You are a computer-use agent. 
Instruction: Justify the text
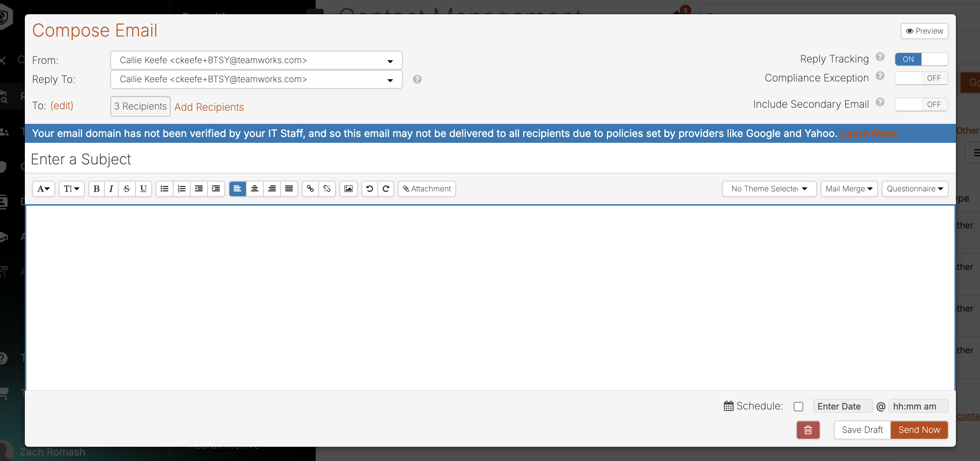(289, 188)
